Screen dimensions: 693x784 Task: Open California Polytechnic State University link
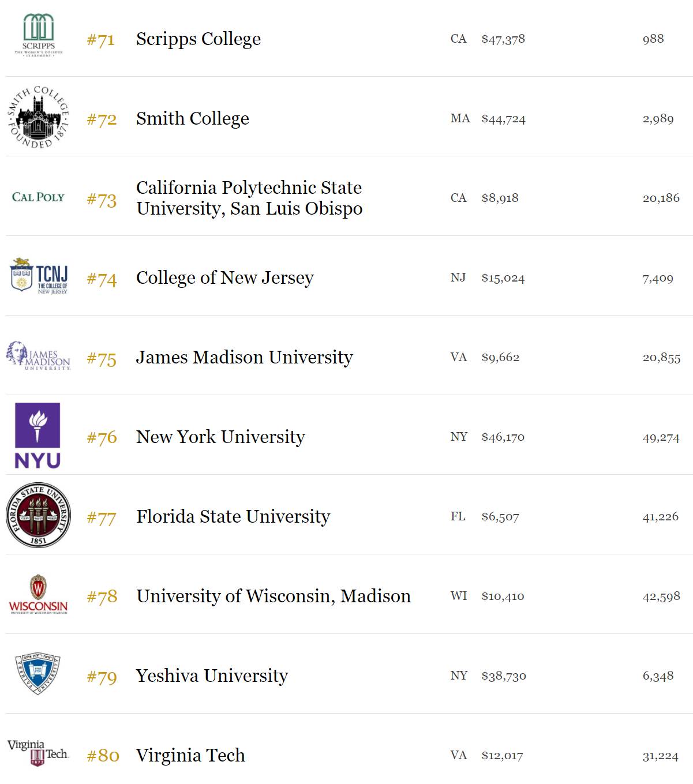[x=249, y=198]
